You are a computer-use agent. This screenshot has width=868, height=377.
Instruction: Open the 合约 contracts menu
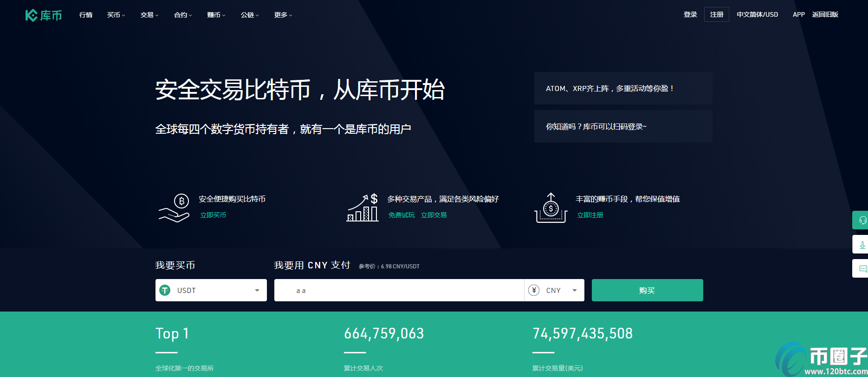pos(182,15)
